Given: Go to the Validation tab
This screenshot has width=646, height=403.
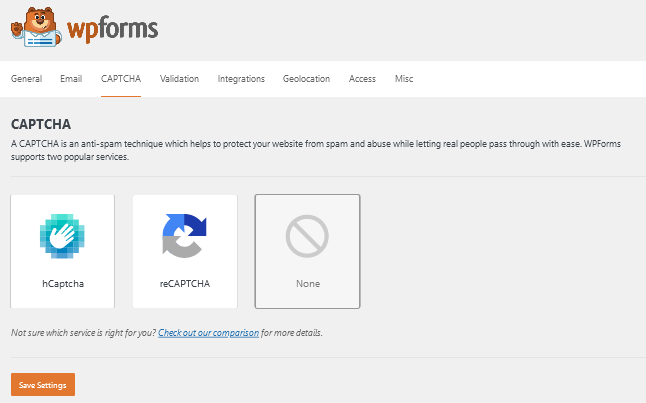Looking at the screenshot, I should coord(179,79).
